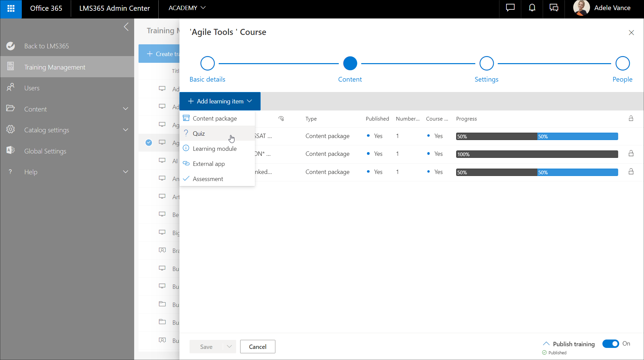Select External app menu option
Image resolution: width=644 pixels, height=360 pixels.
[x=209, y=164]
